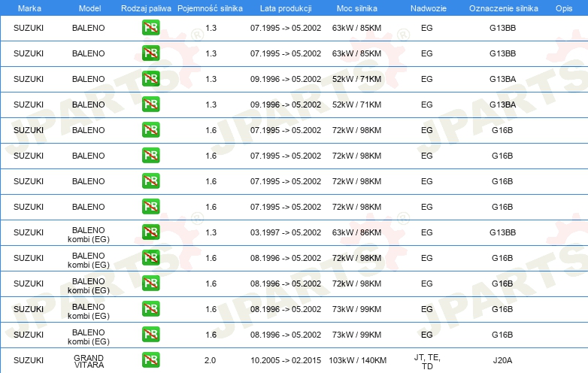Click the fuel icon in the second G13BA row
Viewport: 588px width, 373px height.
pos(150,105)
